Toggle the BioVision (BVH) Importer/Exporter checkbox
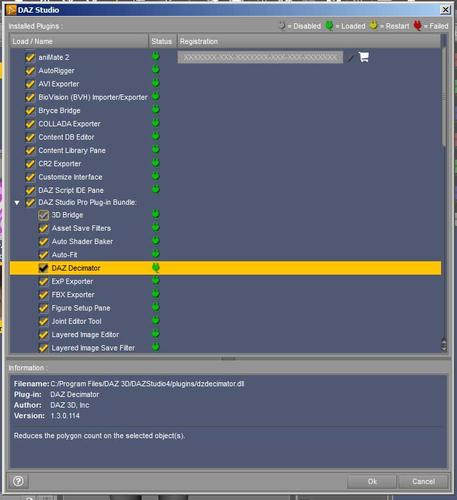This screenshot has height=500, width=457. 30,97
